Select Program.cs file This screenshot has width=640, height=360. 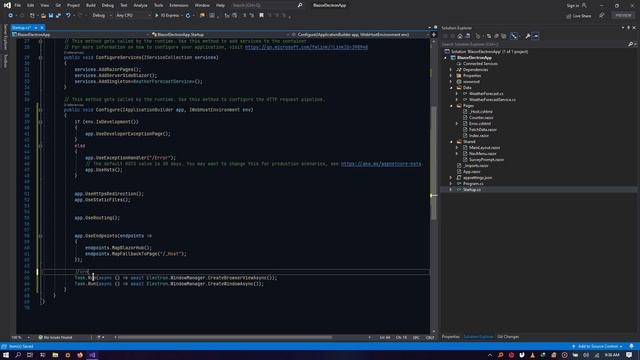pyautogui.click(x=473, y=184)
